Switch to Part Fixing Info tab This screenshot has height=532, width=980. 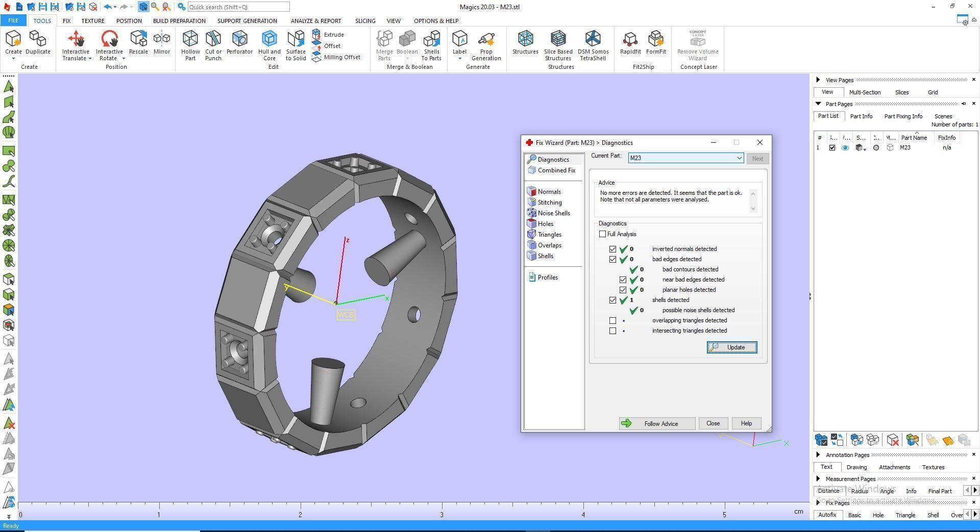(903, 116)
